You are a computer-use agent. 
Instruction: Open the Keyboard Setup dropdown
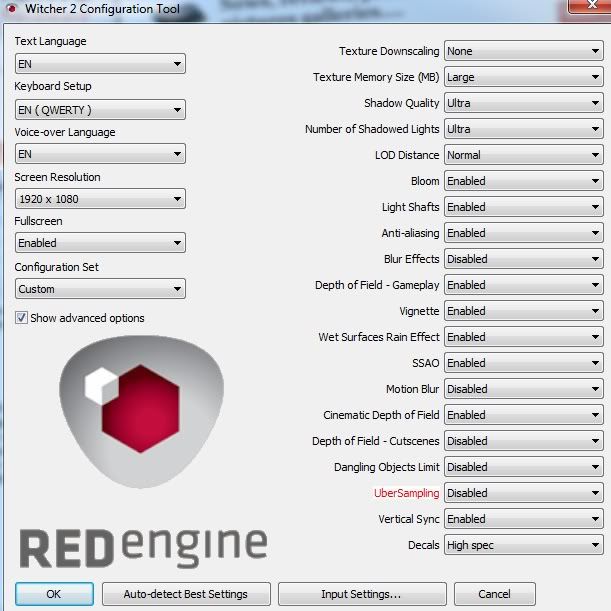(100, 109)
